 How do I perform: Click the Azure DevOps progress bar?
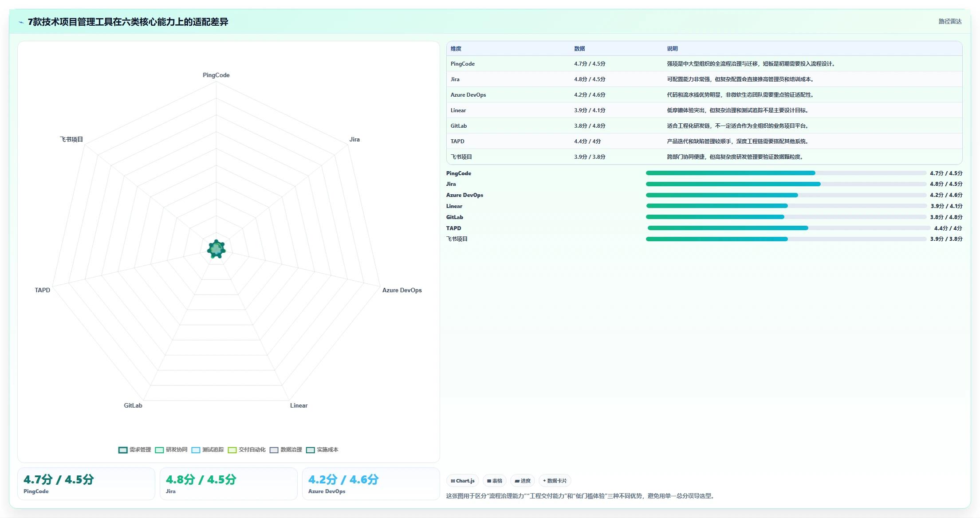(x=786, y=195)
